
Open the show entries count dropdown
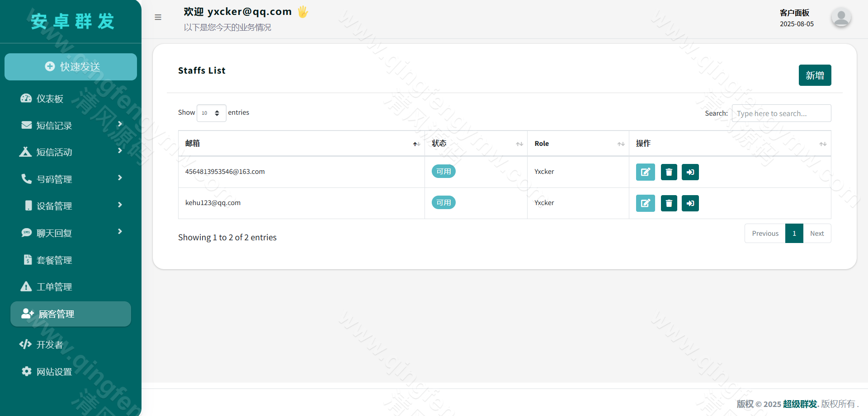pos(211,113)
